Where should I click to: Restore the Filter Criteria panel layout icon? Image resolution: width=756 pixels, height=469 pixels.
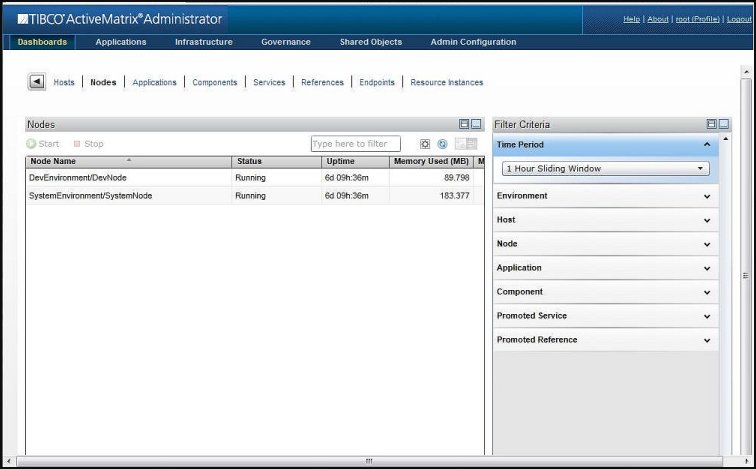(711, 124)
